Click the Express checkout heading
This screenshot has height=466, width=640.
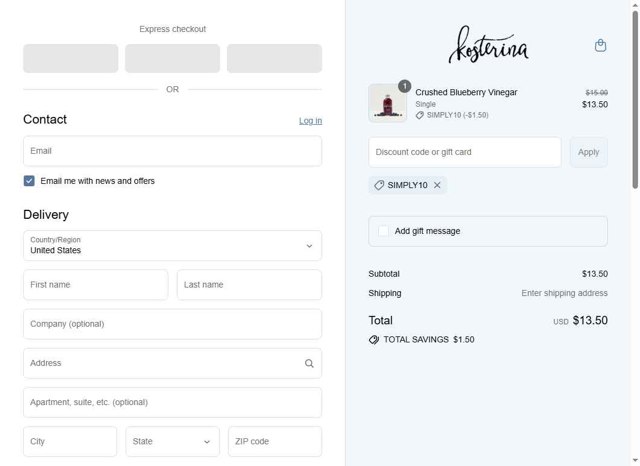[172, 29]
